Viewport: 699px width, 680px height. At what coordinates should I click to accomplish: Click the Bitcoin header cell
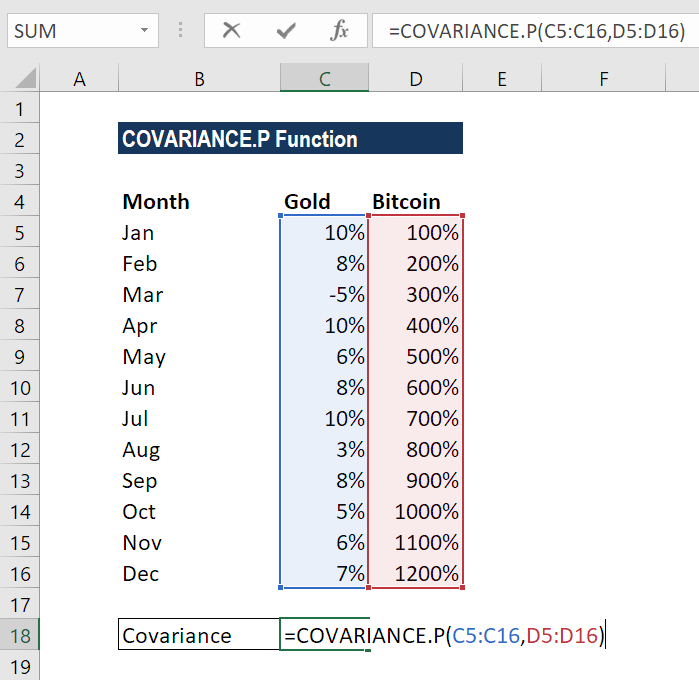click(407, 202)
